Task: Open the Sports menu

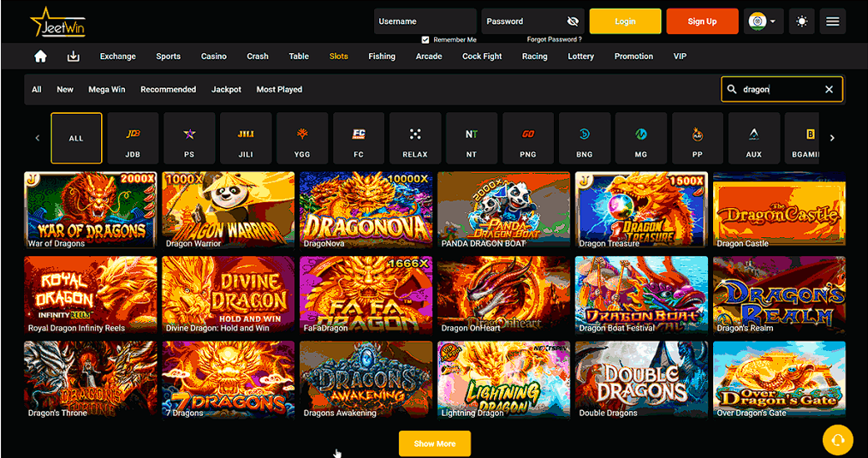Action: 169,57
